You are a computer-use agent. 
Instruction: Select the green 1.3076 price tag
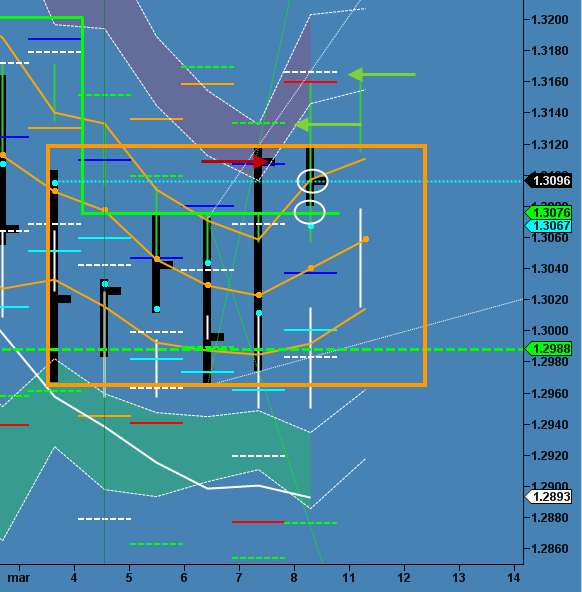tap(548, 213)
